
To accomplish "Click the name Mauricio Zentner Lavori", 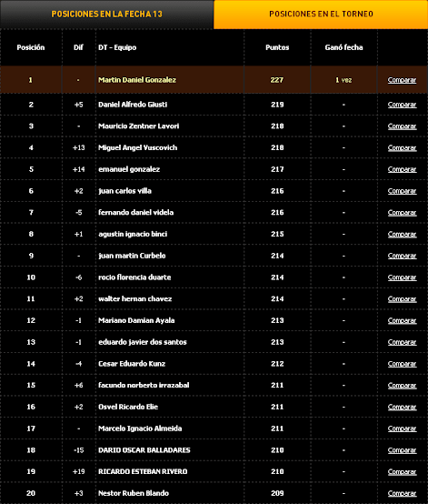I will 139,126.
